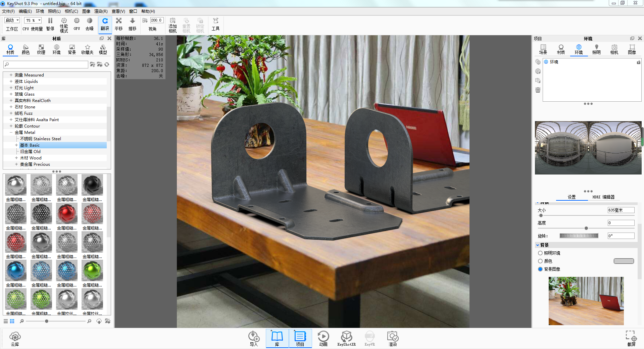Select Lighting Environment radio button
This screenshot has height=349, width=644.
[x=540, y=253]
